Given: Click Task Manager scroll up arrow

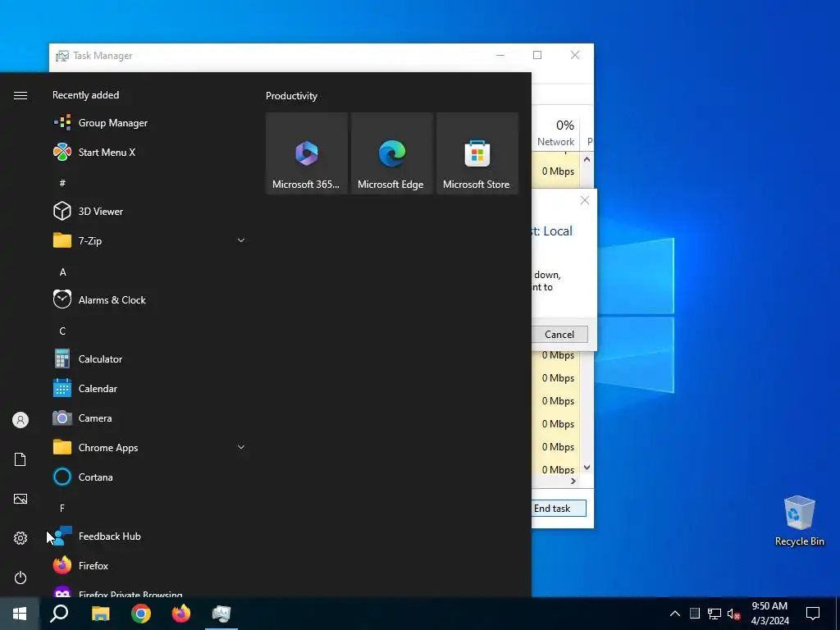Looking at the screenshot, I should [x=587, y=159].
